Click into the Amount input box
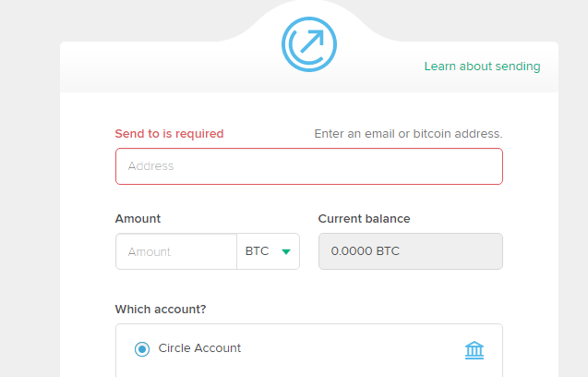Screen dimensions: 588x377 176,251
